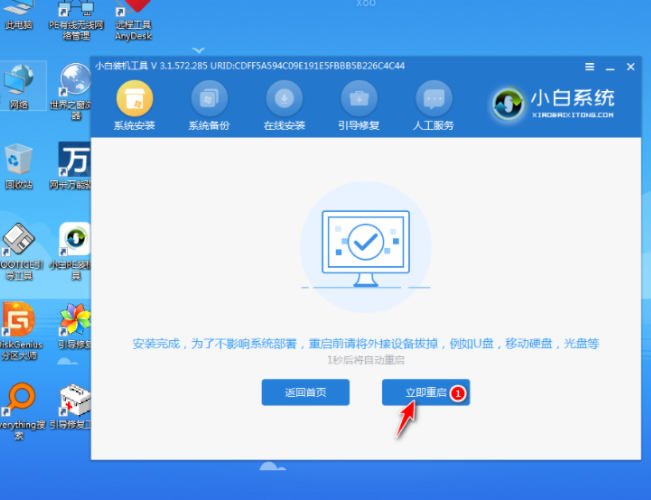Viewport: 651px width, 500px height.
Task: Open DiskGenius分区大师 desktop icon
Action: pyautogui.click(x=20, y=331)
